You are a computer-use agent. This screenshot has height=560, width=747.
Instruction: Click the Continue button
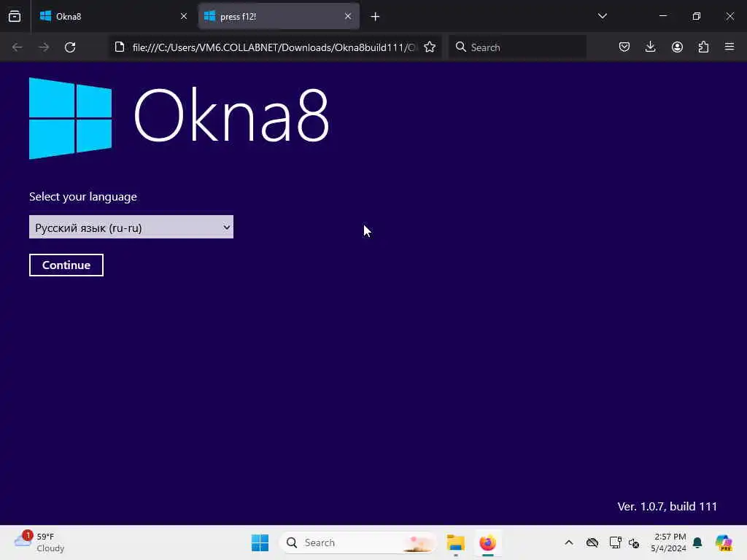tap(66, 265)
